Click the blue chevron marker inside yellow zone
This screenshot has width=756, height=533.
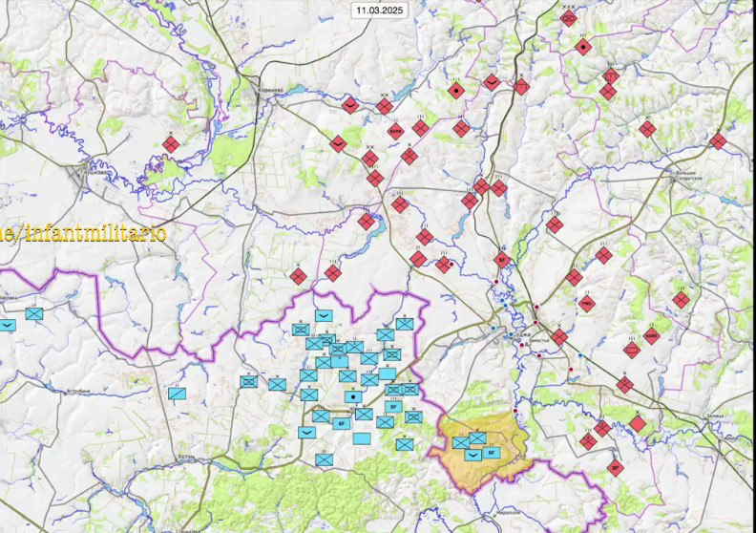coord(472,454)
